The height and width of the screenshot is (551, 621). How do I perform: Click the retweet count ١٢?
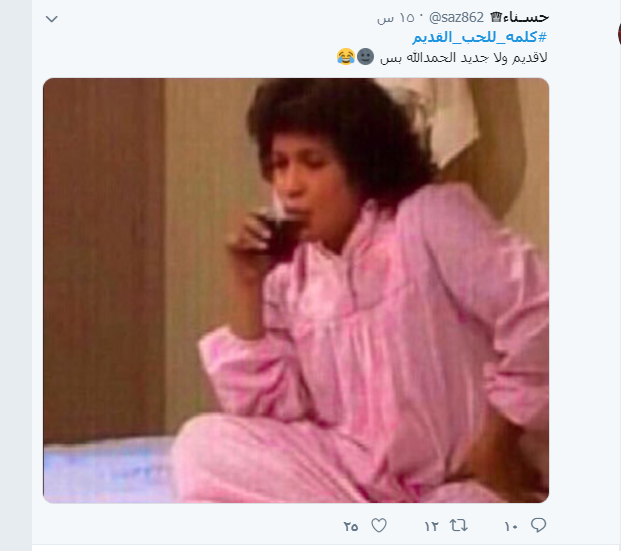pos(431,526)
